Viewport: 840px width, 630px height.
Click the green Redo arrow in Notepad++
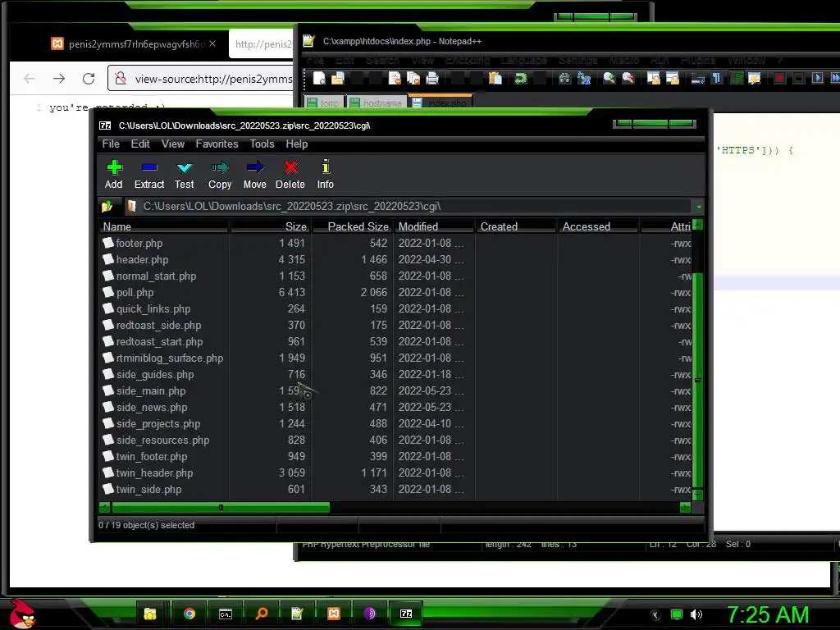point(521,78)
